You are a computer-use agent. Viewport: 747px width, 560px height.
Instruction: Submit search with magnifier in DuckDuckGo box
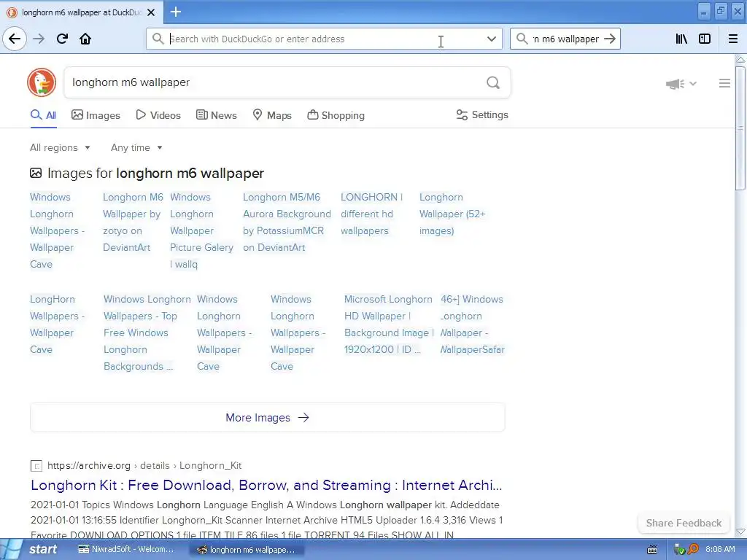pyautogui.click(x=493, y=83)
